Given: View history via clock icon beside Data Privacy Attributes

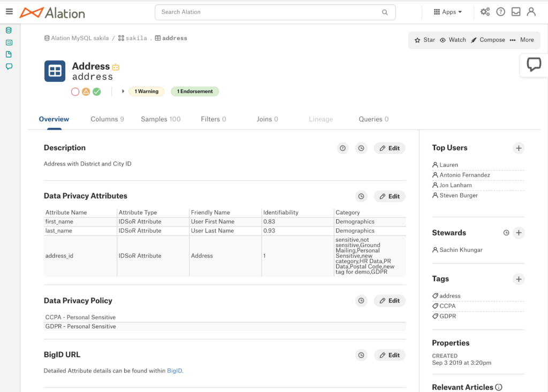Looking at the screenshot, I should (x=361, y=196).
